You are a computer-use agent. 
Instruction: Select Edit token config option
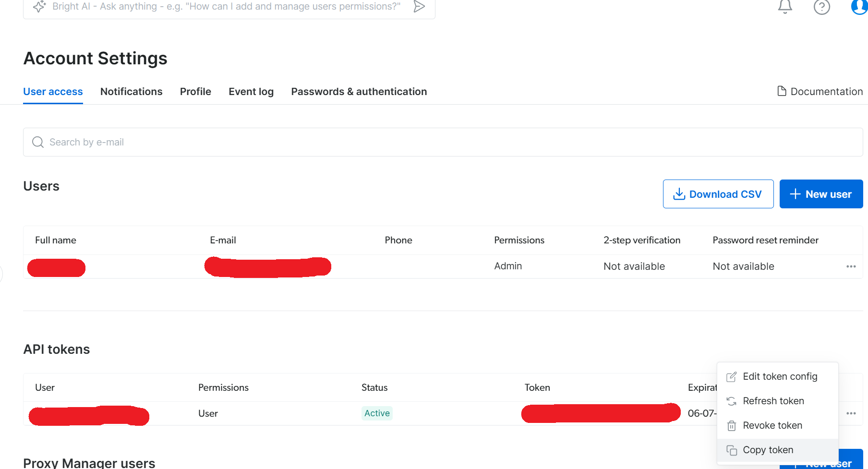tap(779, 377)
